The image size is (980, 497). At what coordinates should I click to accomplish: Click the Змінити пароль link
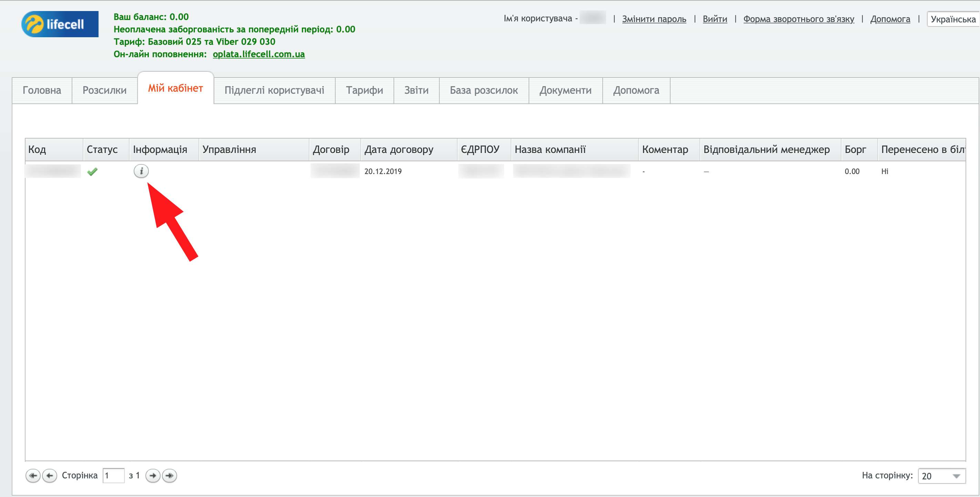pyautogui.click(x=654, y=19)
